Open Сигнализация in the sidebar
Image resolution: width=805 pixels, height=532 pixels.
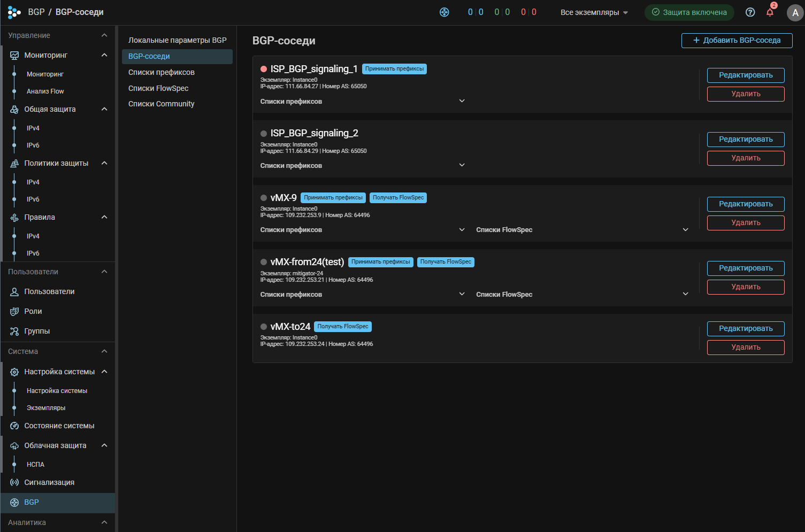pyautogui.click(x=49, y=482)
